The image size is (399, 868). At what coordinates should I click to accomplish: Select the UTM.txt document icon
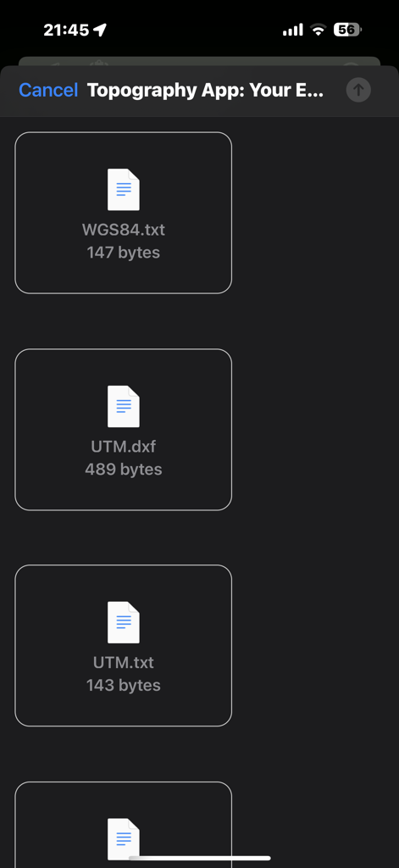[x=124, y=622]
